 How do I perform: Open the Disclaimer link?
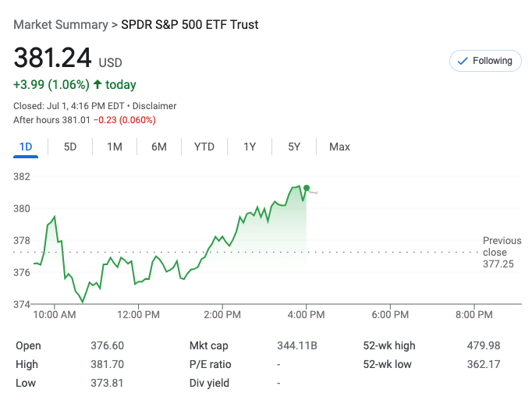coord(154,106)
